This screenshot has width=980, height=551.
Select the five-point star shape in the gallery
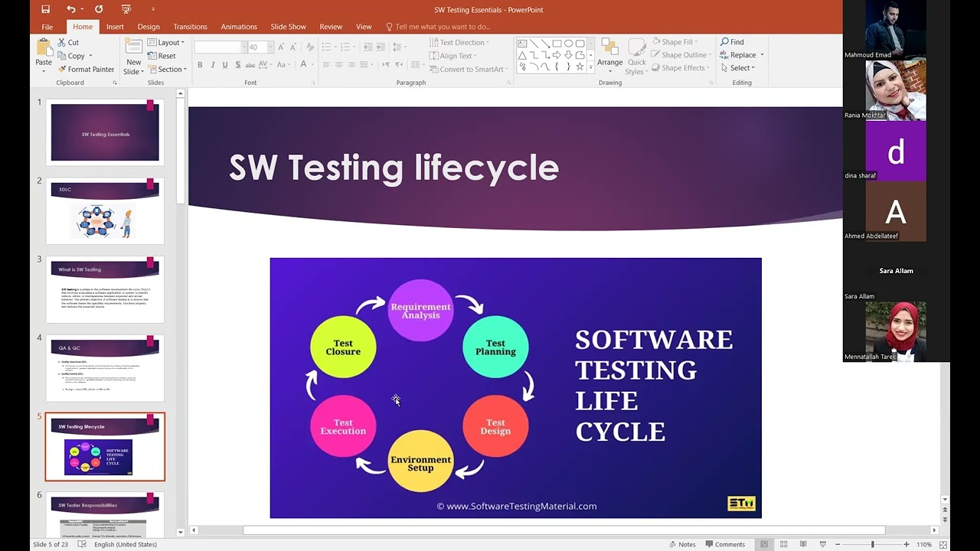click(580, 67)
